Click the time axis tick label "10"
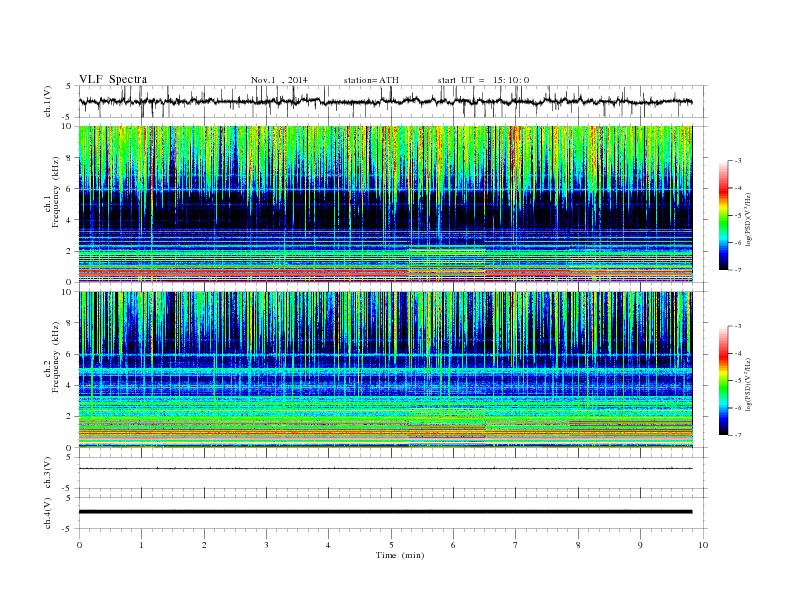The width and height of the screenshot is (792, 612). coord(703,545)
